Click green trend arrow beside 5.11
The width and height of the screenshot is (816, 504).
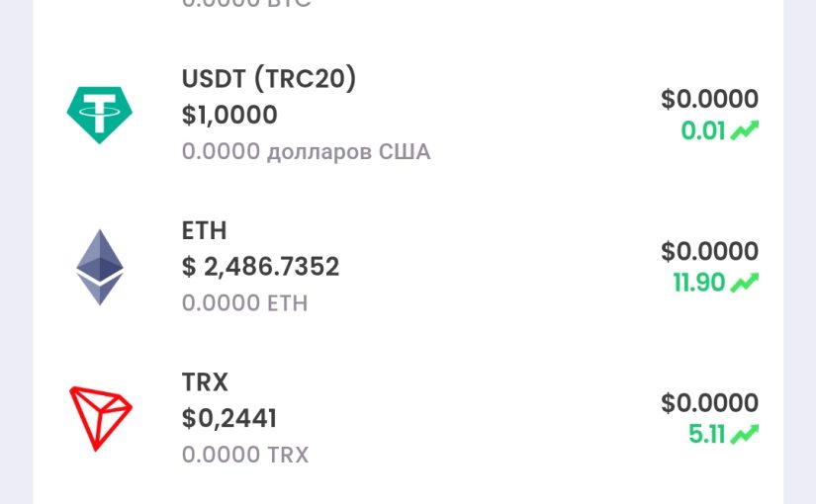click(x=745, y=434)
